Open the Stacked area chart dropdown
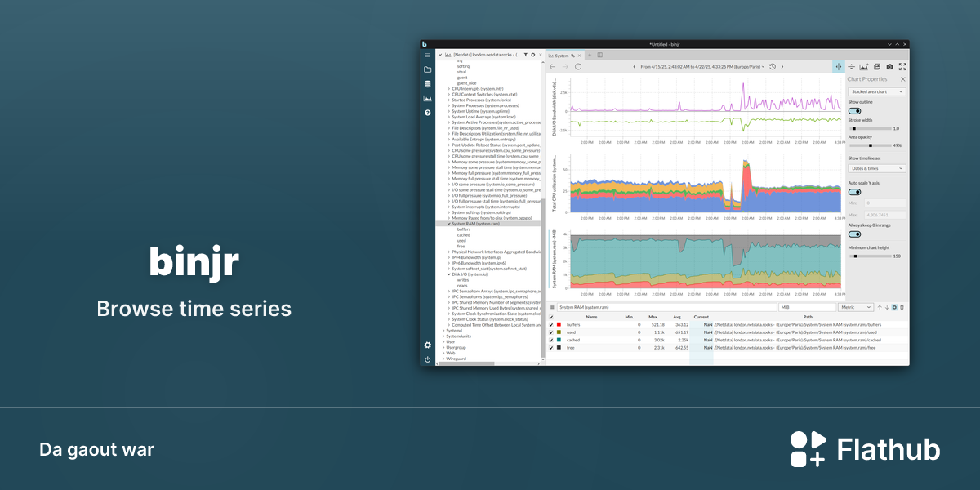Screen dimensions: 980x490 [877, 92]
